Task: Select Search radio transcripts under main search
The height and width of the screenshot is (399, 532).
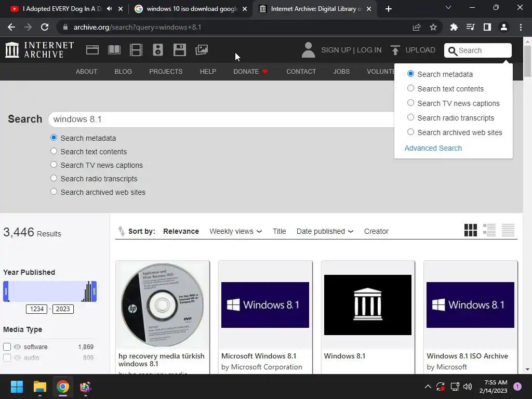Action: click(54, 178)
